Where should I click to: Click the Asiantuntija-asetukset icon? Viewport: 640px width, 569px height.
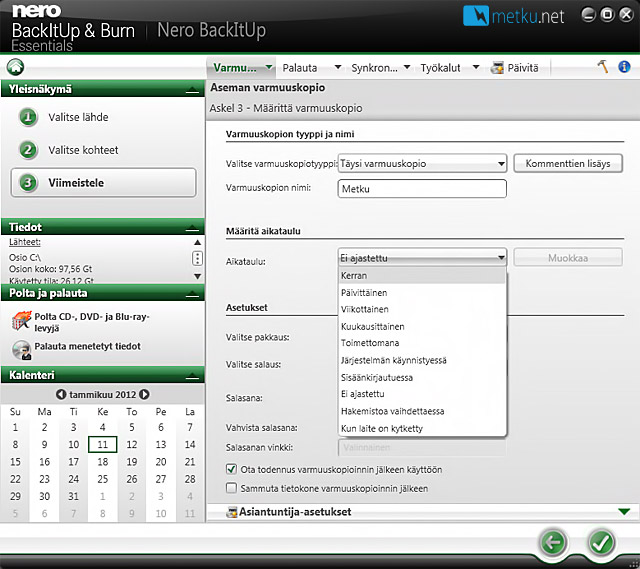pos(231,512)
